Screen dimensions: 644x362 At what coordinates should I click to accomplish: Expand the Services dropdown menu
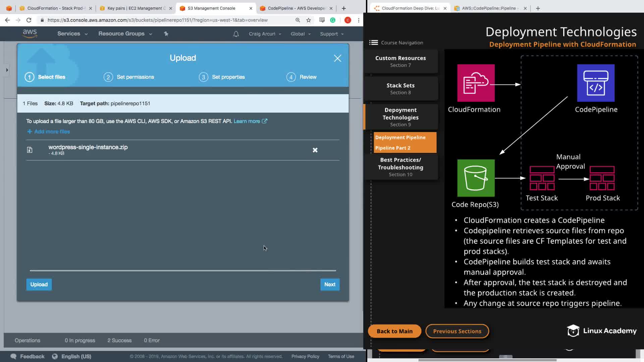click(x=72, y=34)
